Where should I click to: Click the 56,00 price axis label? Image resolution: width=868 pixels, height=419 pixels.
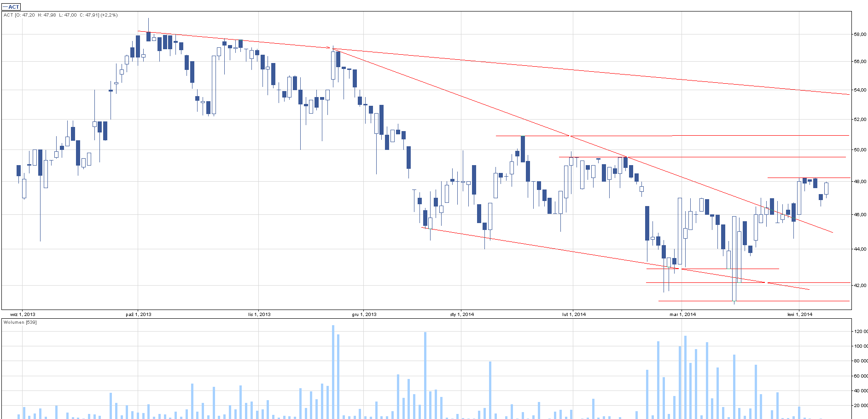click(x=860, y=62)
